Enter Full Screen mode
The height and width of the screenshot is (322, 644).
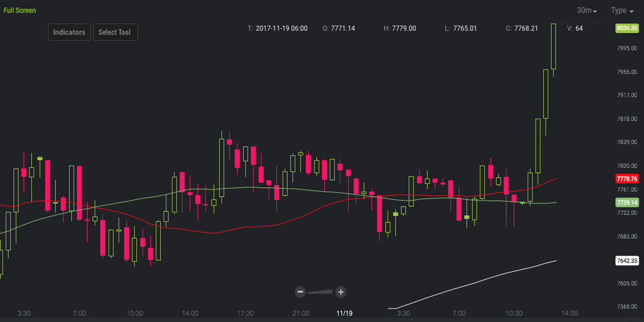(20, 10)
